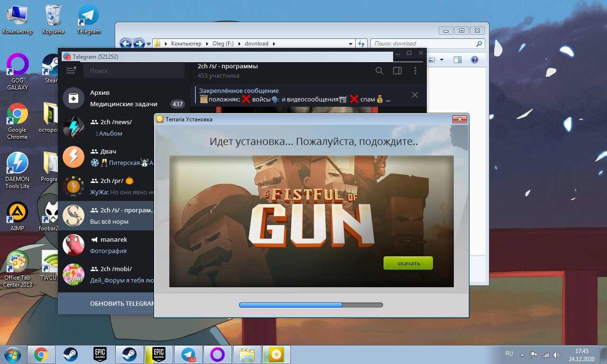
Task: Open the Windows Start menu
Action: [12, 354]
